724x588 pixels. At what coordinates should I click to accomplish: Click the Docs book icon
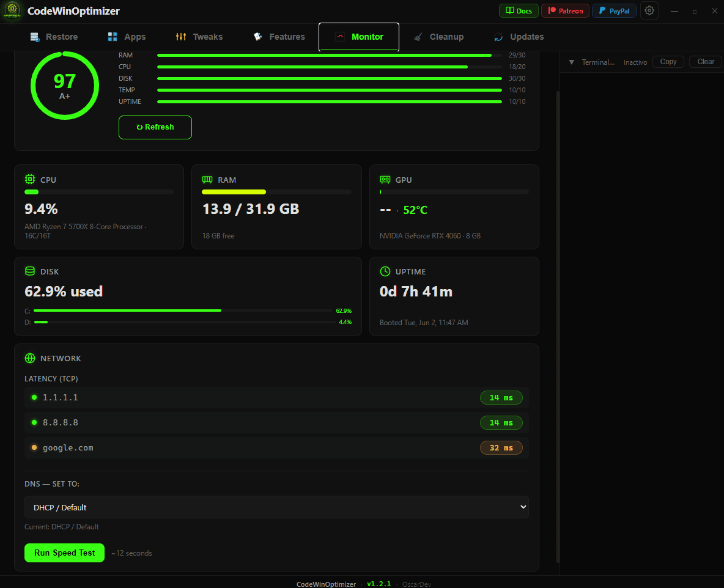(510, 10)
